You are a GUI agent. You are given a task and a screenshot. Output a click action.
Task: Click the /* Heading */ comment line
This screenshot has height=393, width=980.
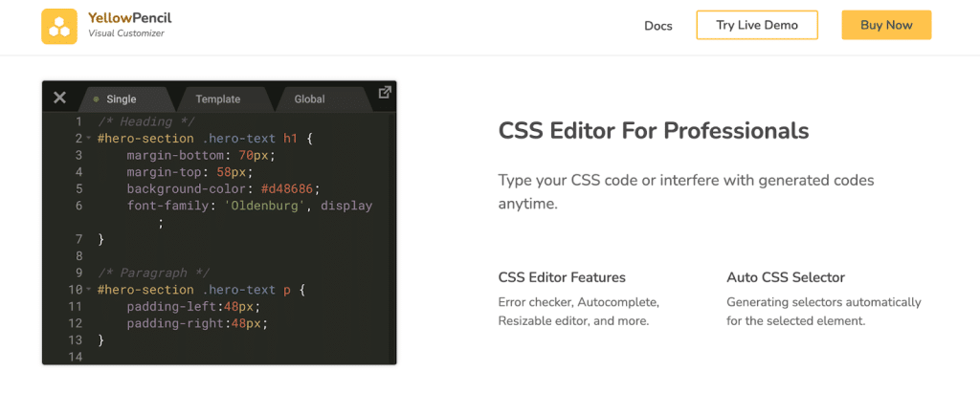146,121
